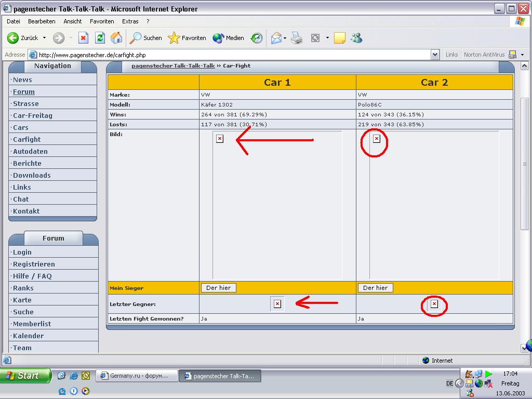Click the Zurück back arrow icon
532x399 pixels.
click(x=13, y=38)
